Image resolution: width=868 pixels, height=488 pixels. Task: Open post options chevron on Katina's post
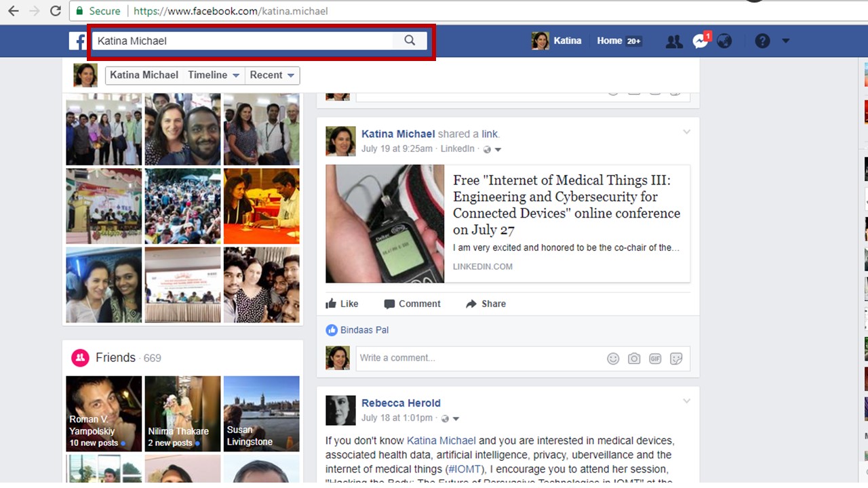[x=686, y=132]
